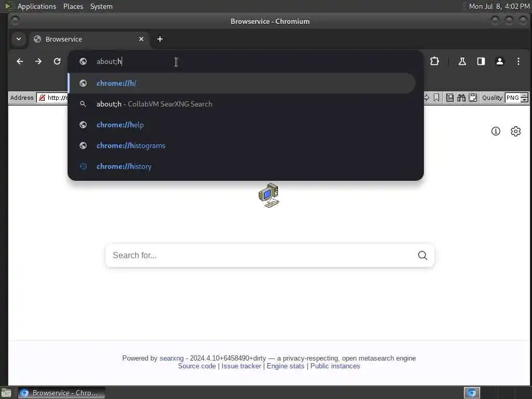Open the tab search chevron dropdown
This screenshot has height=399, width=532.
click(x=19, y=39)
